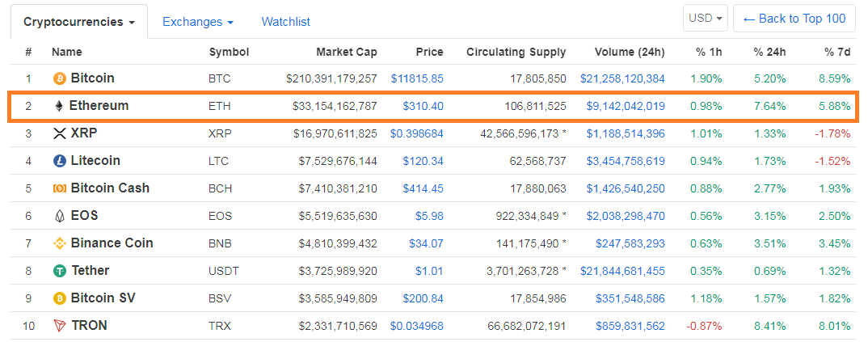868x342 pixels.
Task: Click the Tether logo icon
Action: 59,271
